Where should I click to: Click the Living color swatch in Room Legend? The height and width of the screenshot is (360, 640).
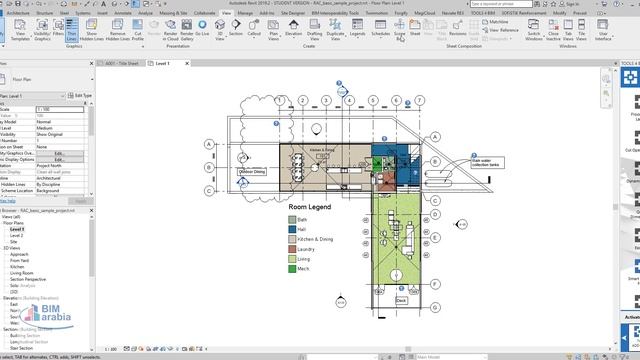[x=292, y=259]
